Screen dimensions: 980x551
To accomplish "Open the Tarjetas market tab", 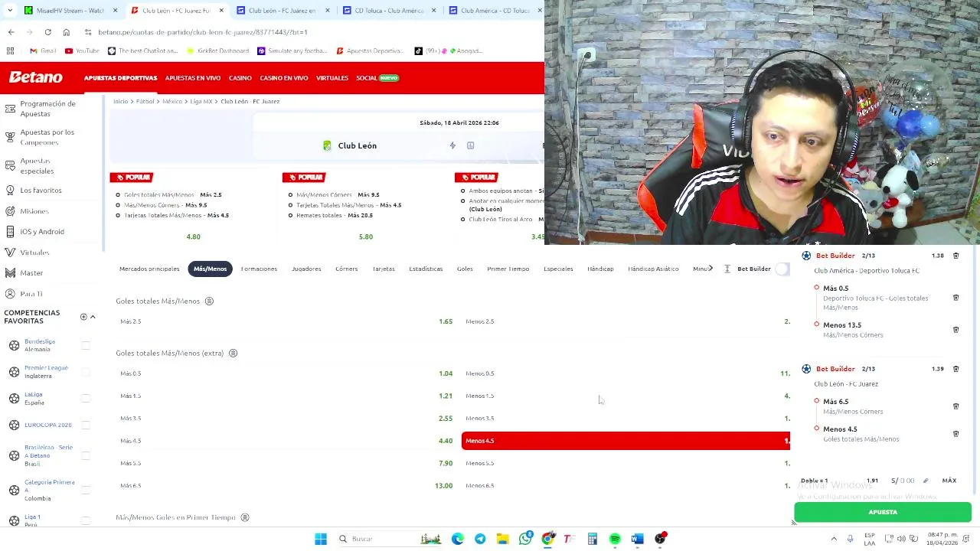I will click(x=384, y=269).
